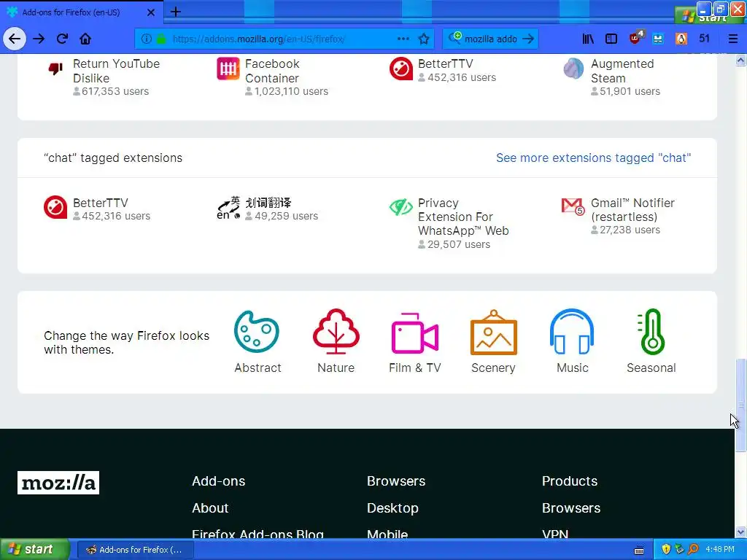Open the Augmented Steam extension link
The image size is (747, 560).
[x=622, y=71]
